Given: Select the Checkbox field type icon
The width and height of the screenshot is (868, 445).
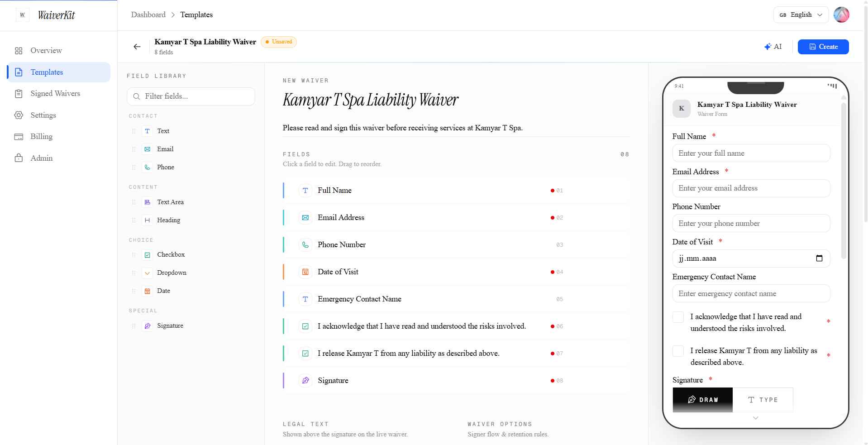Looking at the screenshot, I should point(147,255).
